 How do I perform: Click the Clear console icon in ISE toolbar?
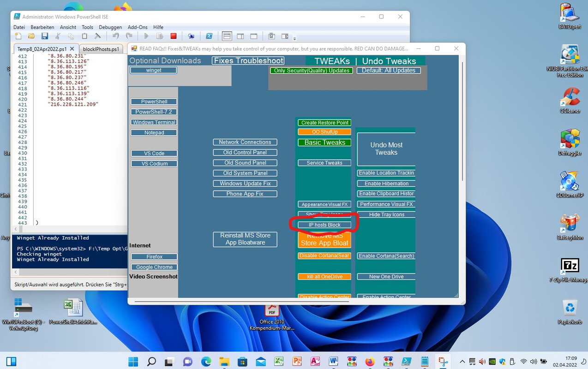pyautogui.click(x=97, y=36)
